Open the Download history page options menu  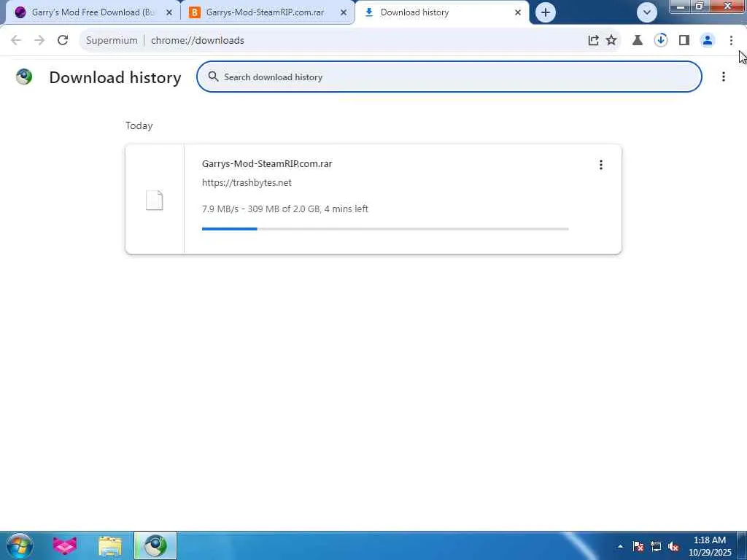[723, 77]
